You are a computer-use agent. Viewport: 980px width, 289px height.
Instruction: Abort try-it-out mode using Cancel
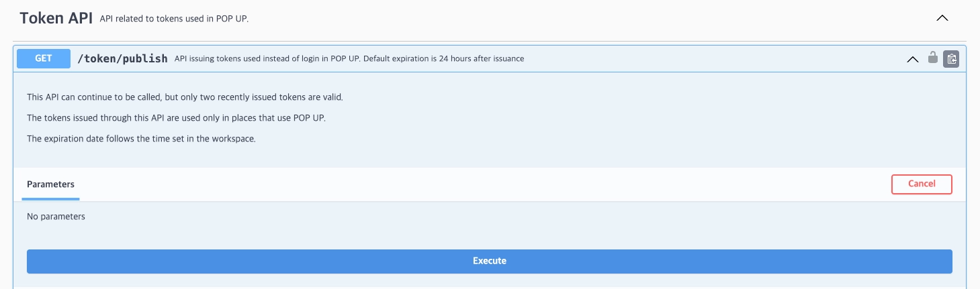click(921, 184)
